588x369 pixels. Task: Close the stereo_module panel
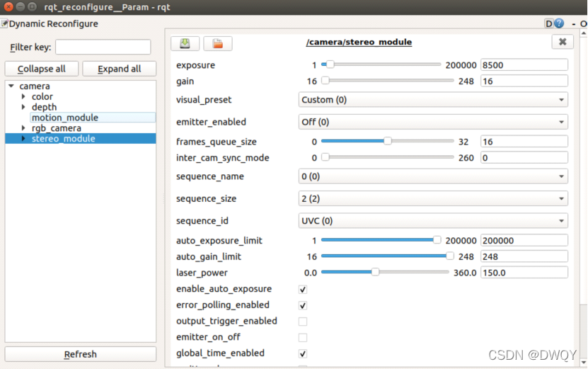(x=563, y=42)
